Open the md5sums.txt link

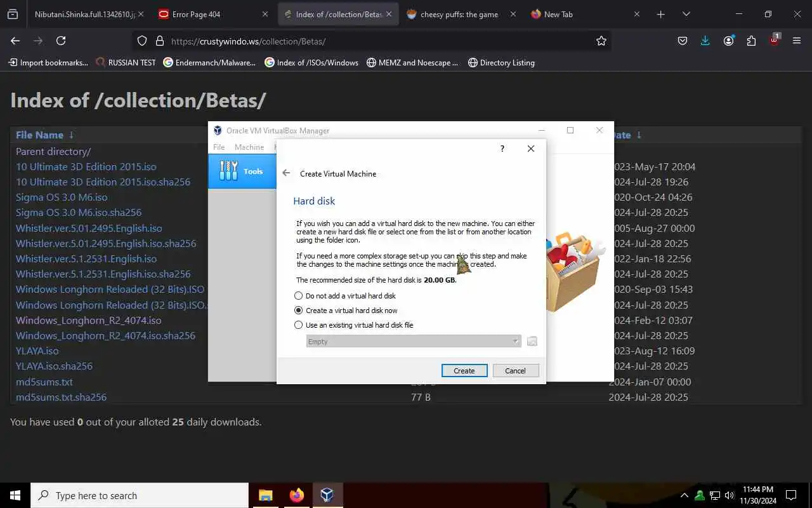coord(44,382)
